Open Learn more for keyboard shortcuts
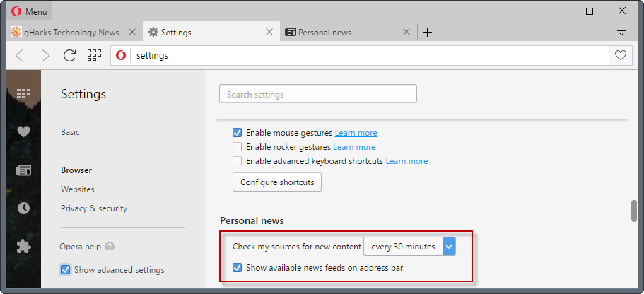This screenshot has width=644, height=294. click(406, 161)
